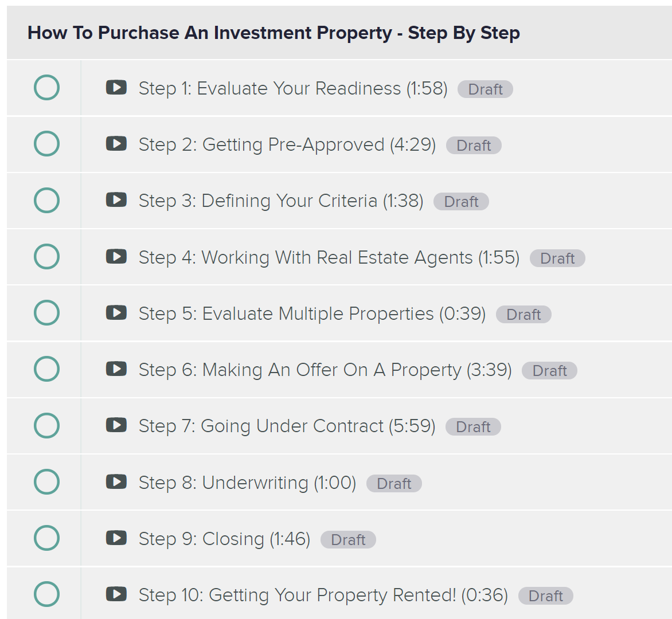Check the completion circle for Step 6
The image size is (672, 619).
click(x=46, y=369)
